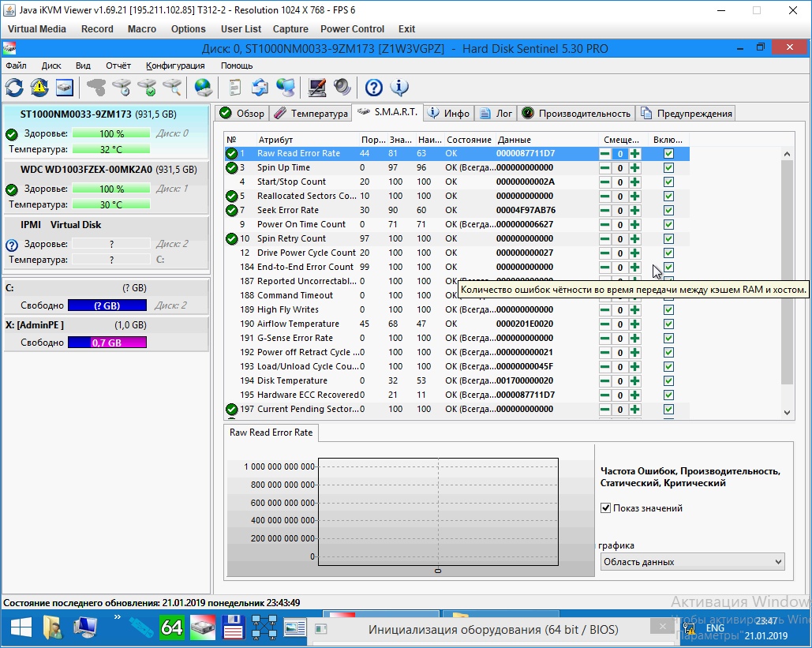Open the 'Область данных' graph dropdown

(692, 562)
